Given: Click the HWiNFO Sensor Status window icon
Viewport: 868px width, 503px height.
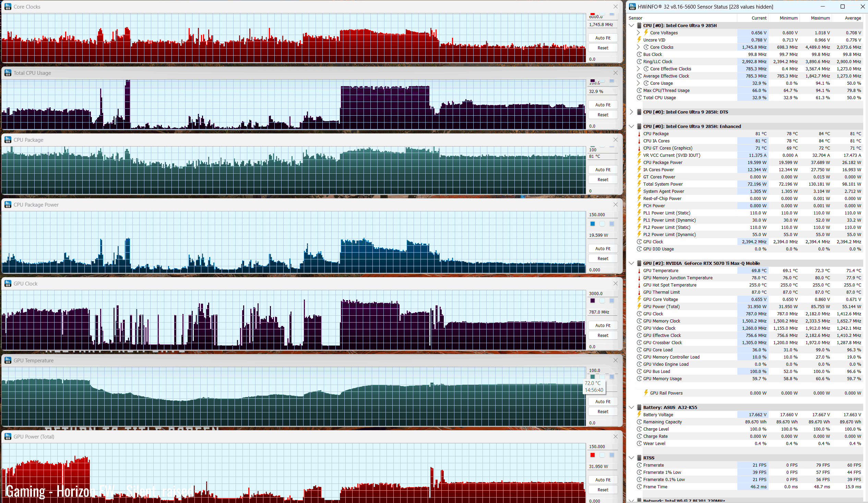Looking at the screenshot, I should click(632, 7).
